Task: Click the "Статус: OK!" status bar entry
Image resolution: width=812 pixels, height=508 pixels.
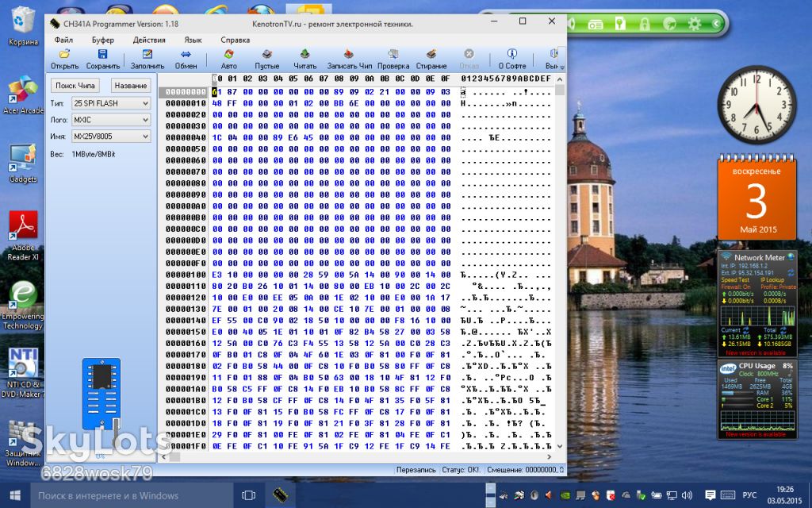Action: click(x=461, y=470)
